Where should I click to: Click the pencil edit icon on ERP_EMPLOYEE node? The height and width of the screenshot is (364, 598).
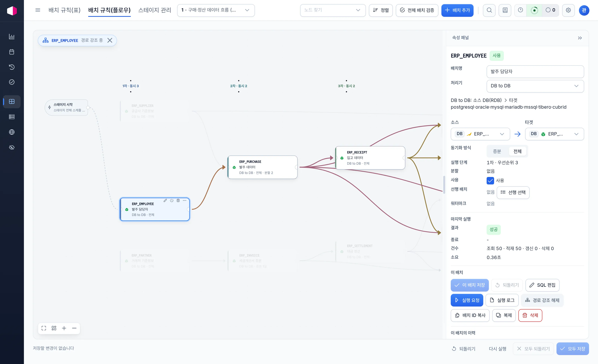pyautogui.click(x=165, y=200)
